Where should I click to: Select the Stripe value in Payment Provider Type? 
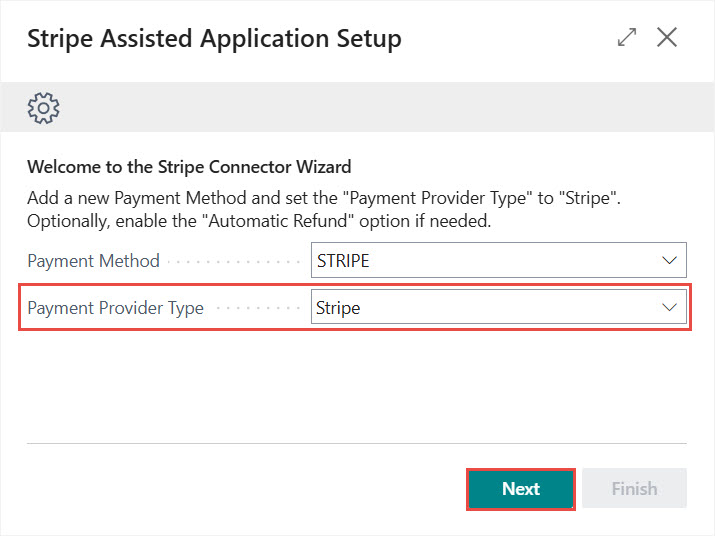pyautogui.click(x=339, y=308)
